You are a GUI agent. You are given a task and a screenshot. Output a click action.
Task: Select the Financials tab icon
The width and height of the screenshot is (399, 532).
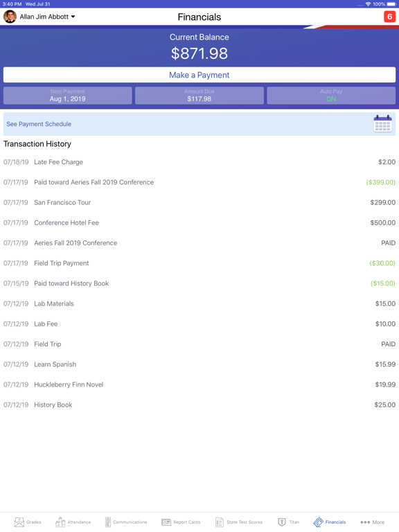(x=318, y=522)
